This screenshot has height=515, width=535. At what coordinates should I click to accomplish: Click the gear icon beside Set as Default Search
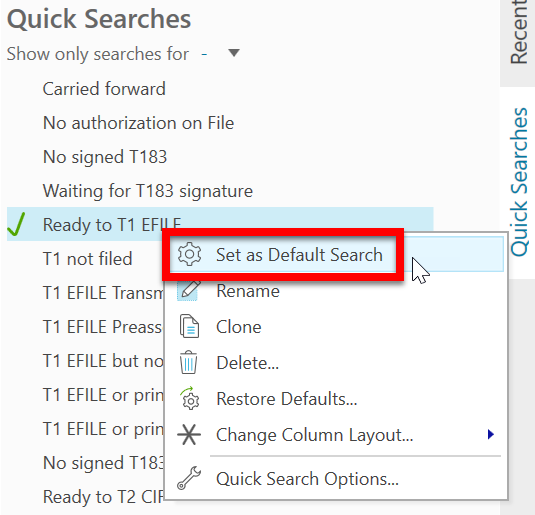(189, 254)
